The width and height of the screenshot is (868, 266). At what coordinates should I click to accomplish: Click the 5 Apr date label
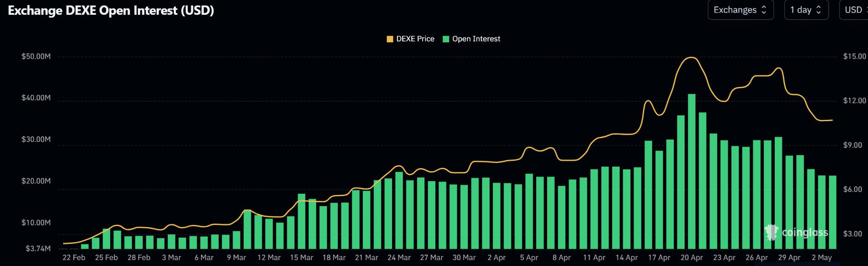pos(529,258)
